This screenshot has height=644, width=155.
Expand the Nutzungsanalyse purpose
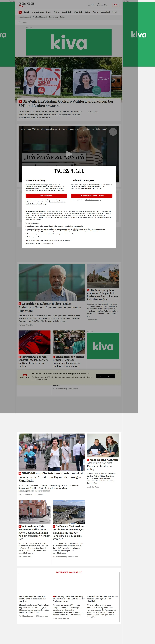(x=33, y=237)
